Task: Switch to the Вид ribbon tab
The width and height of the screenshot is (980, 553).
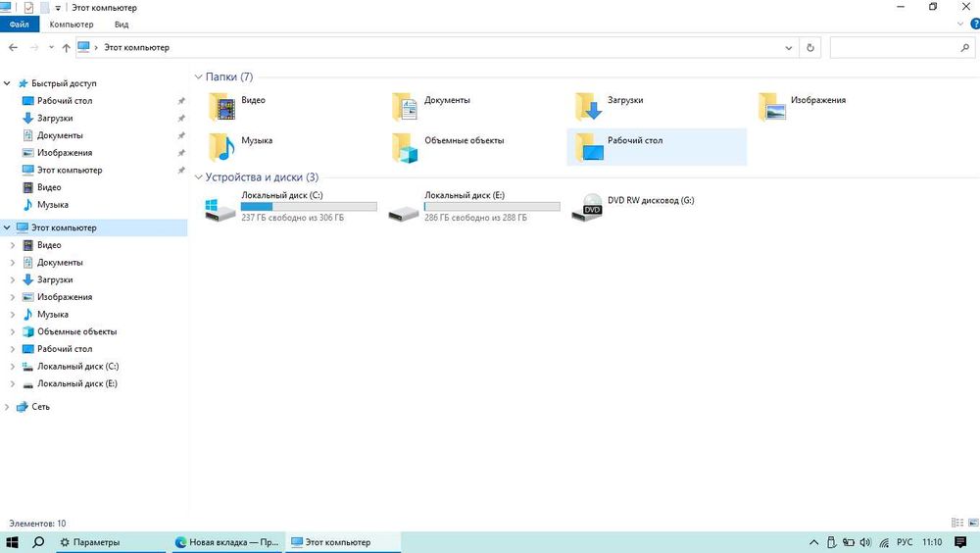Action: [122, 25]
